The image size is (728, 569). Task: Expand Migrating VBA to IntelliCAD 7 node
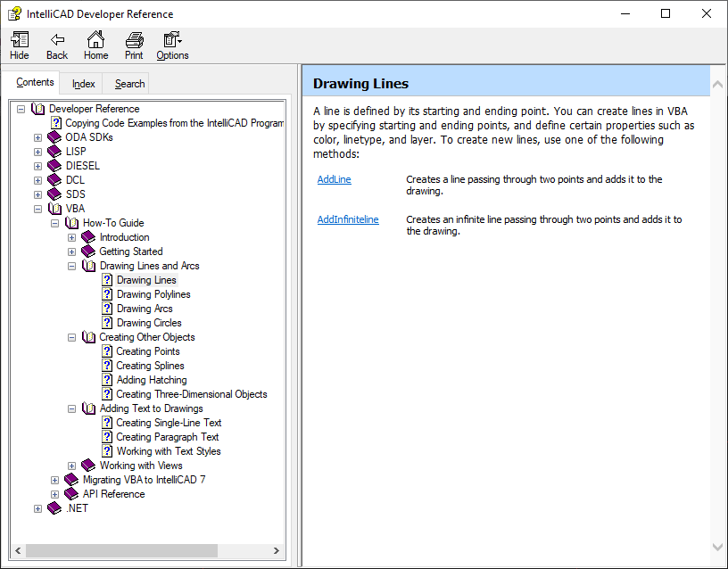(x=54, y=481)
